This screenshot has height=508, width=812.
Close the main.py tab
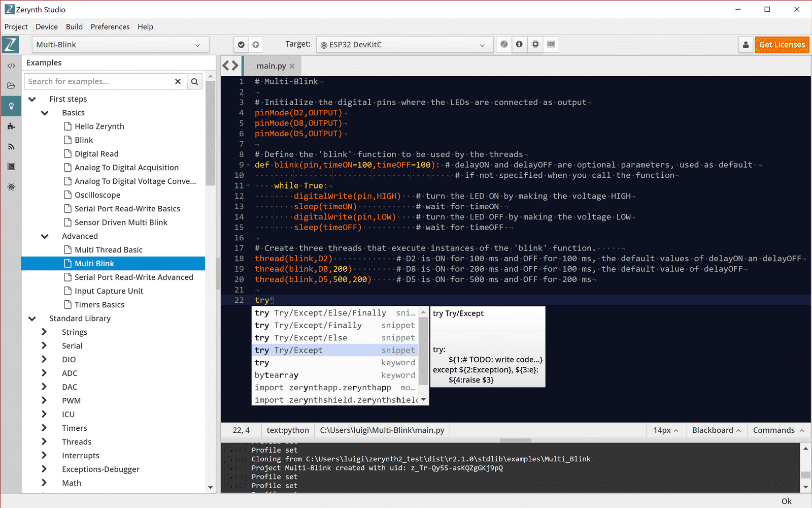(292, 66)
